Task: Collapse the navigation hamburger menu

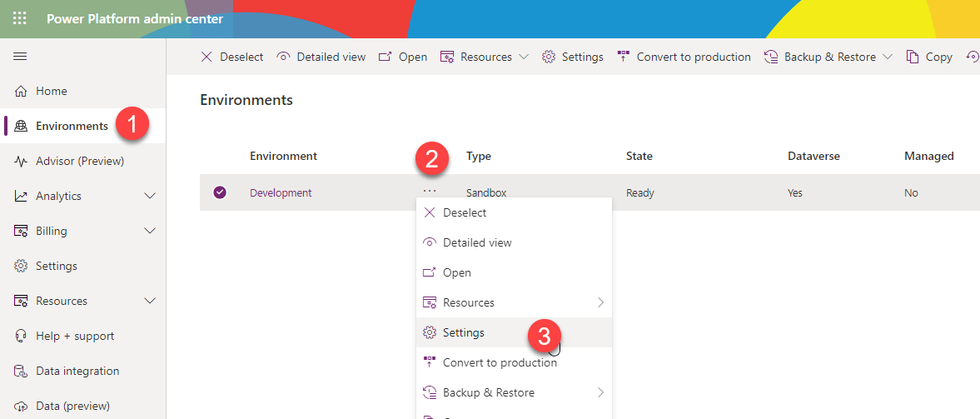Action: 20,57
